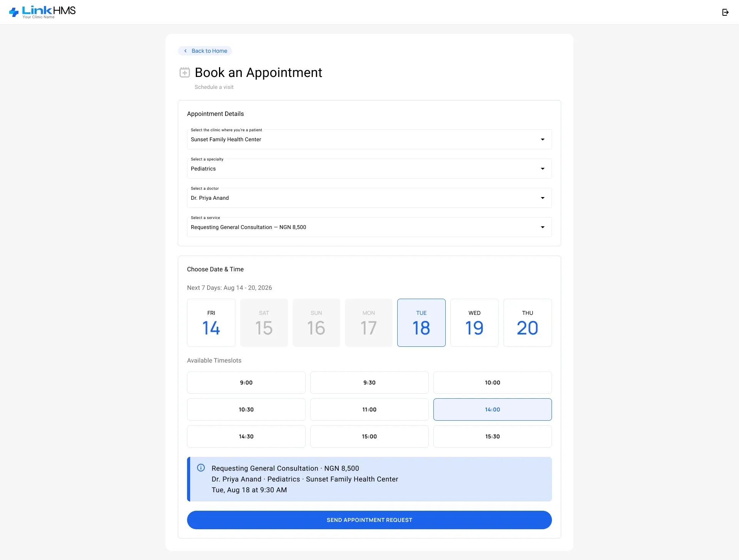The width and height of the screenshot is (739, 560).
Task: Click the calendar icon beside Book an Appointment
Action: click(185, 72)
